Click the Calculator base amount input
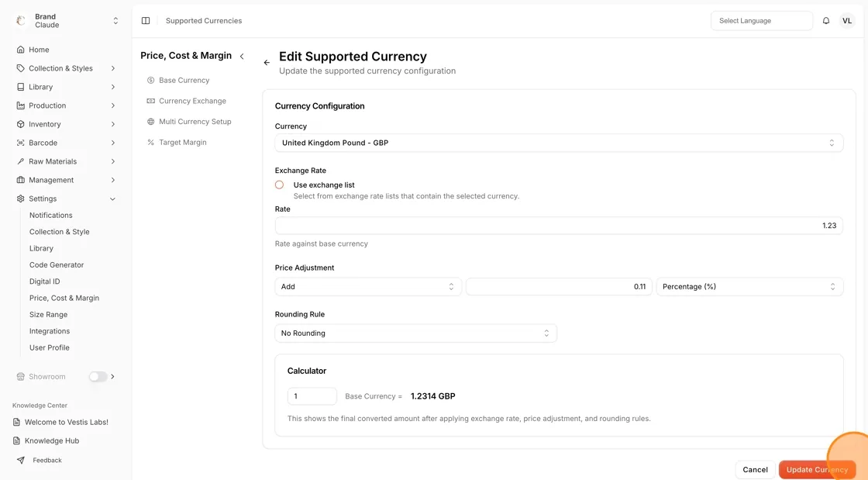This screenshot has width=868, height=480. tap(312, 396)
